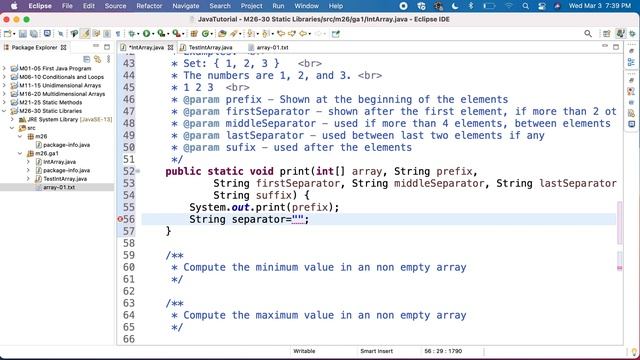The width and height of the screenshot is (640, 360).
Task: Click the toolbar Search magnifier icon
Action: [588, 34]
